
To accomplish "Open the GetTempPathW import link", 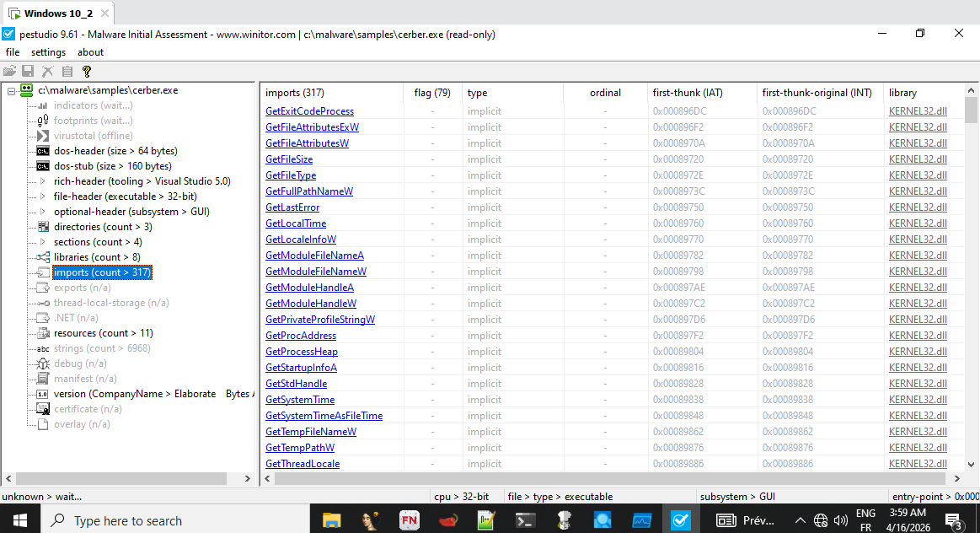I will click(x=300, y=448).
